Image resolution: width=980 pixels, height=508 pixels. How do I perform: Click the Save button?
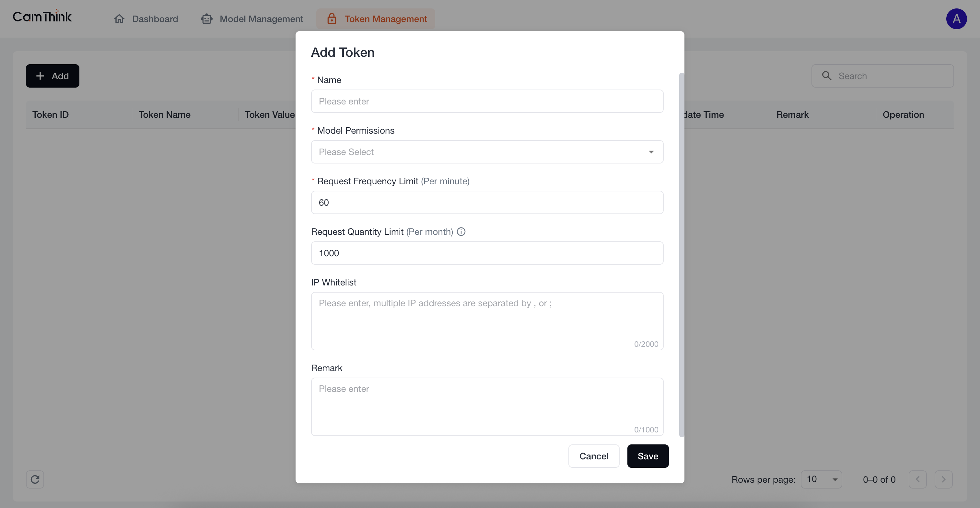647,456
